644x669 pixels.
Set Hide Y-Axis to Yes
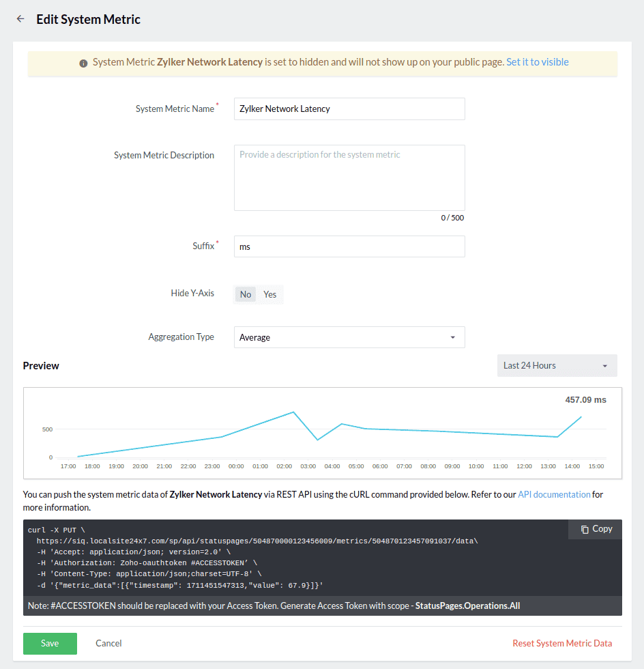pyautogui.click(x=270, y=294)
